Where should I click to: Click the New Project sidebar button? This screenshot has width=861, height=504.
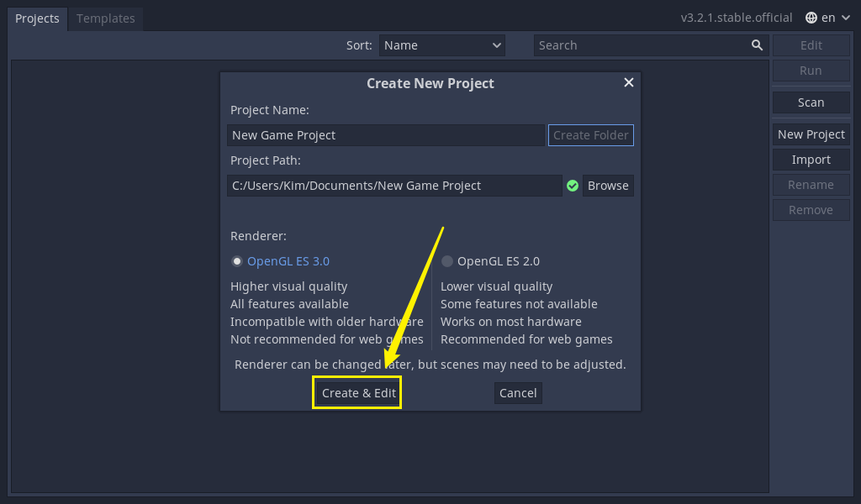click(x=811, y=134)
